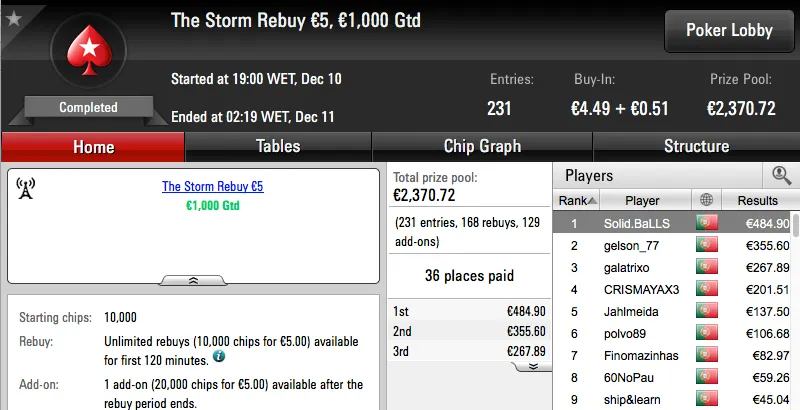This screenshot has height=410, width=800.
Task: Expand the prize payouts list
Action: tap(533, 366)
